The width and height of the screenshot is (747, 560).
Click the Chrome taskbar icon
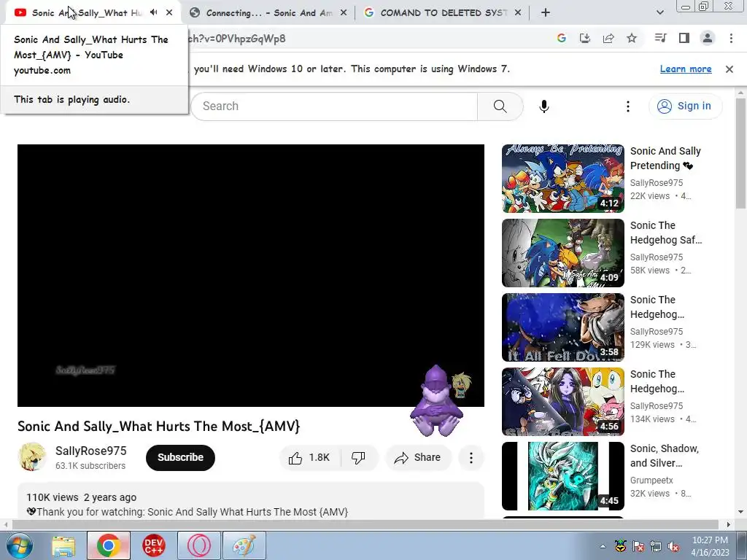108,545
